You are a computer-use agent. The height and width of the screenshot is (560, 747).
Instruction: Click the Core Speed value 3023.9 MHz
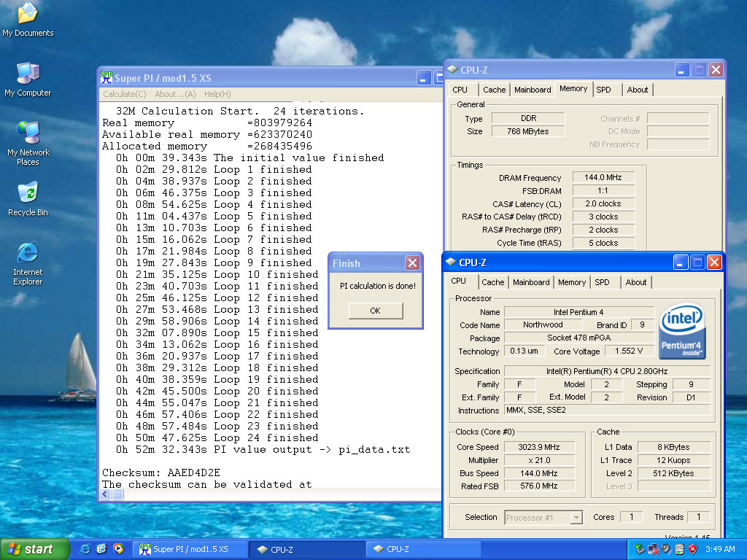(539, 447)
